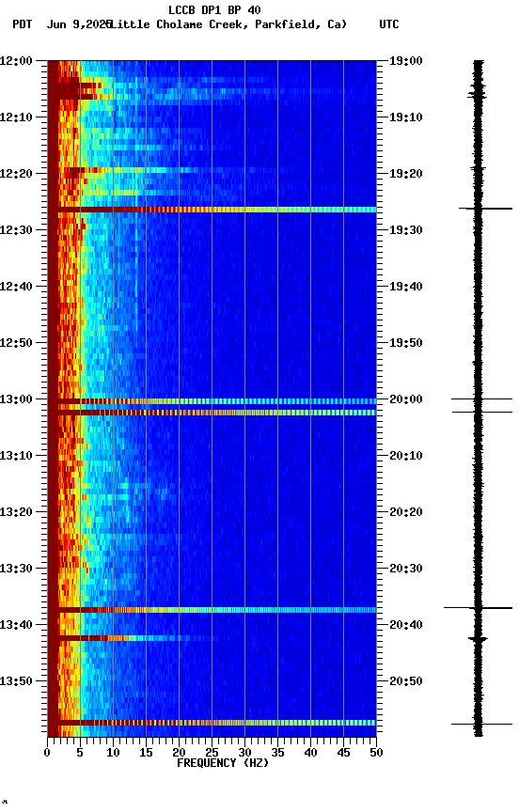Image resolution: width=519 pixels, height=812 pixels.
Task: Click the broadband event stripe just after 13:02 PDT
Action: pos(212,413)
